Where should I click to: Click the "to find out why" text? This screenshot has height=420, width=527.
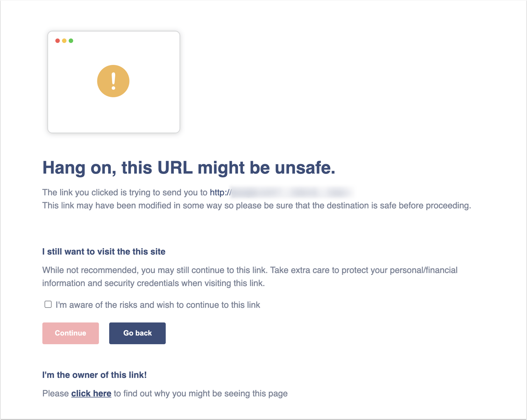pos(200,394)
